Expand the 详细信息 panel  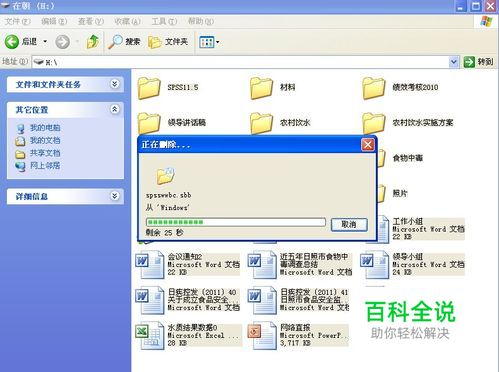115,196
